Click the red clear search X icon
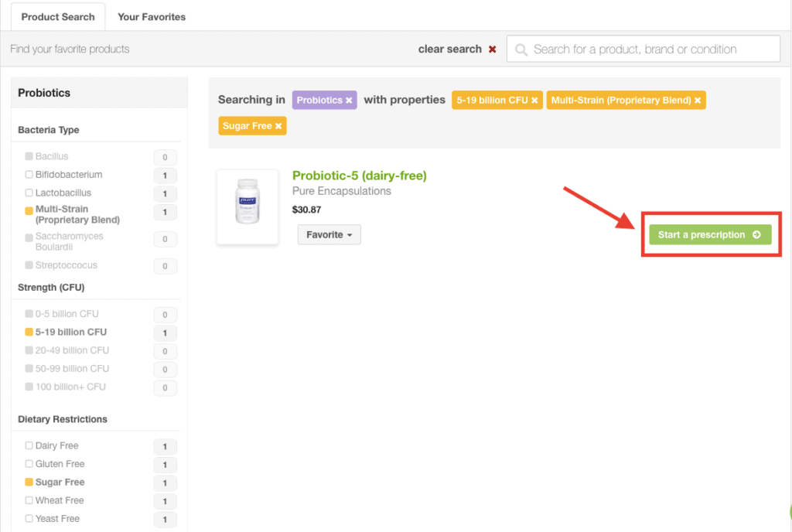This screenshot has height=532, width=792. (492, 49)
